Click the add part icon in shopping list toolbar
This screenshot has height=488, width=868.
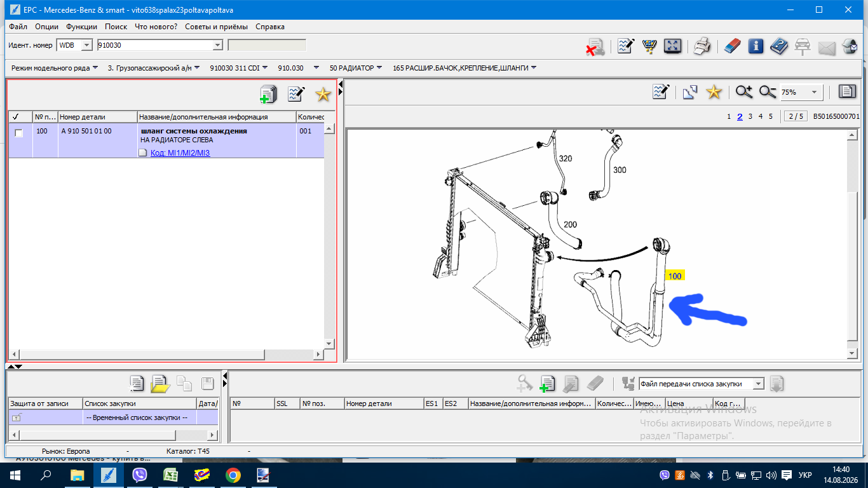click(x=547, y=383)
